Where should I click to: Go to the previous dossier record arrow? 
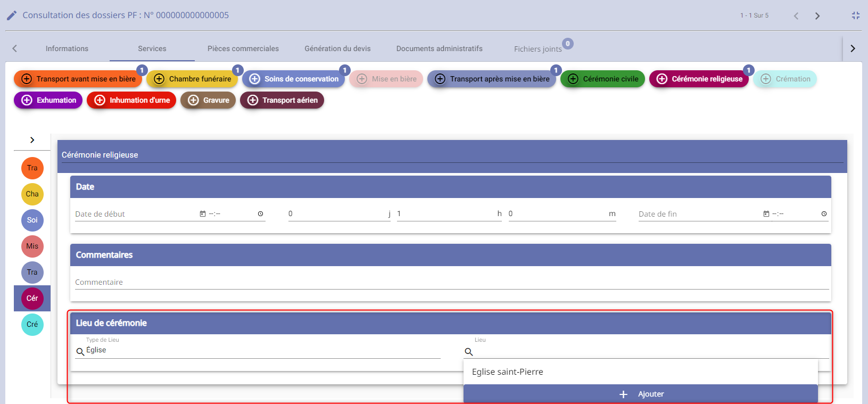click(796, 16)
